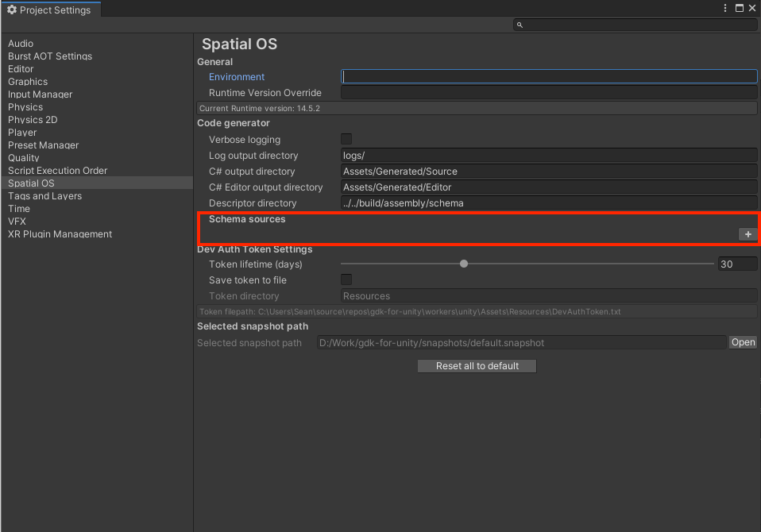The width and height of the screenshot is (761, 532).
Task: Click the Descriptor directory field
Action: pyautogui.click(x=549, y=203)
